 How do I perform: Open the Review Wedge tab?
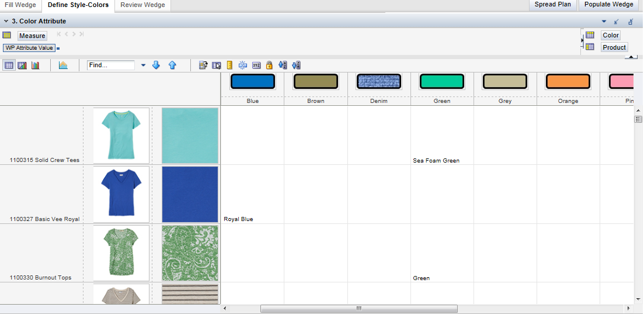coord(142,5)
